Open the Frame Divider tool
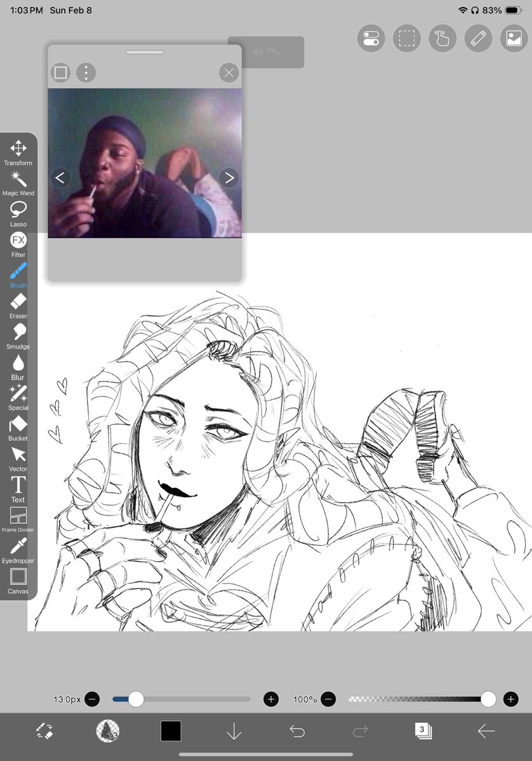Viewport: 532px width, 761px height. 18,519
